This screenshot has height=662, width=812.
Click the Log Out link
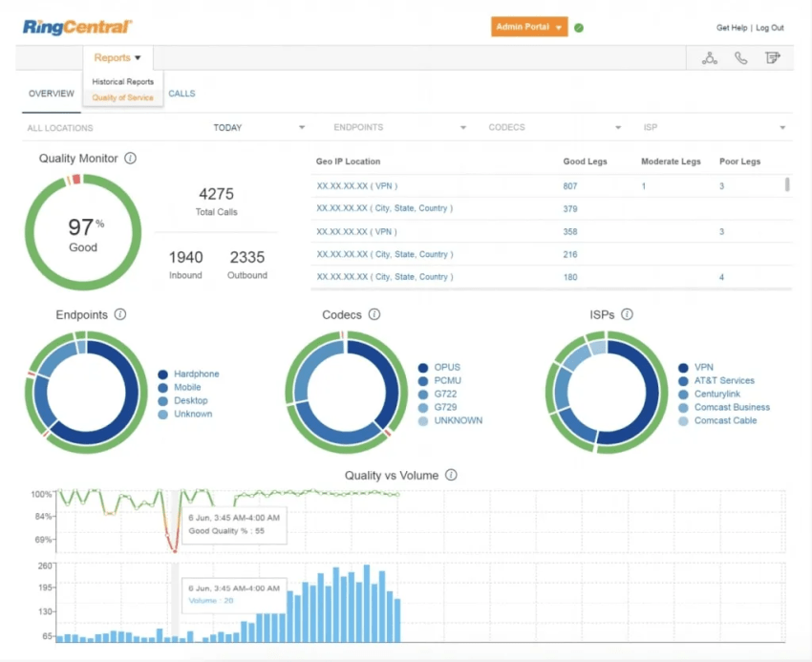[x=770, y=28]
